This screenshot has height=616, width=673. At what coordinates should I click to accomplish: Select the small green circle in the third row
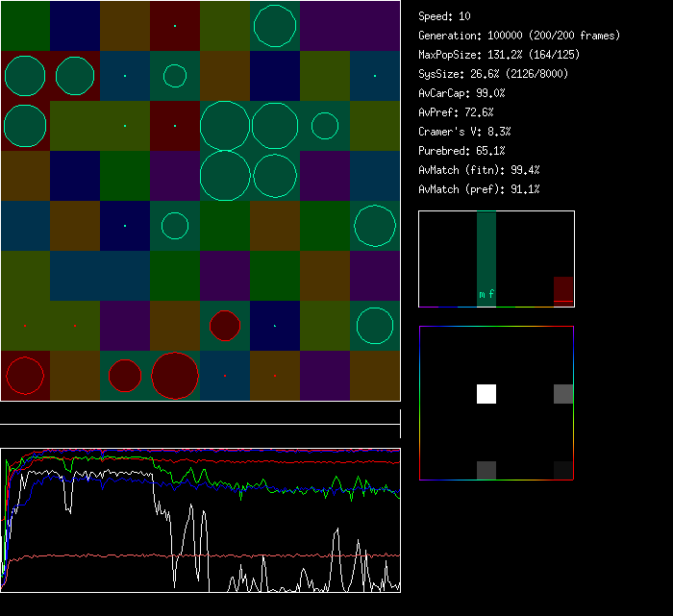(x=325, y=126)
